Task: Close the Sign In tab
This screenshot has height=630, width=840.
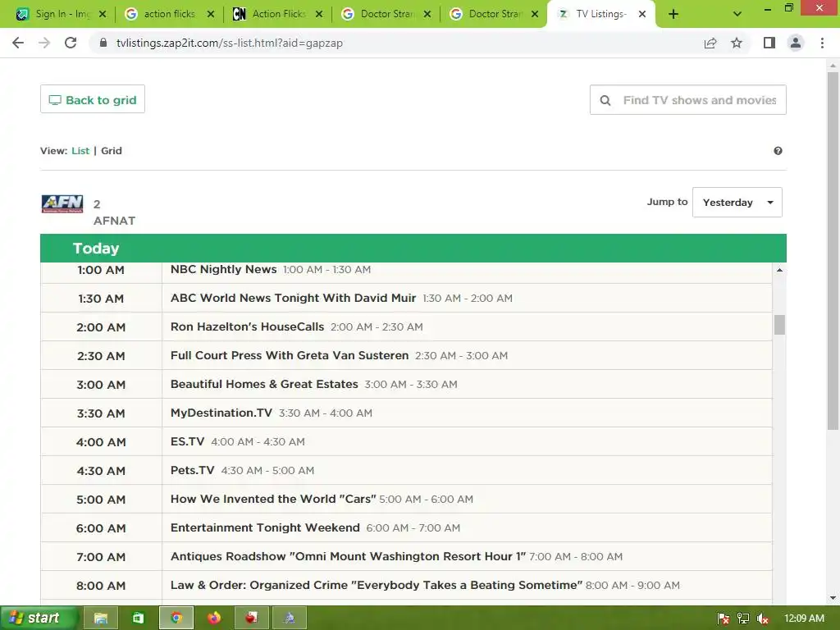Action: (x=103, y=14)
